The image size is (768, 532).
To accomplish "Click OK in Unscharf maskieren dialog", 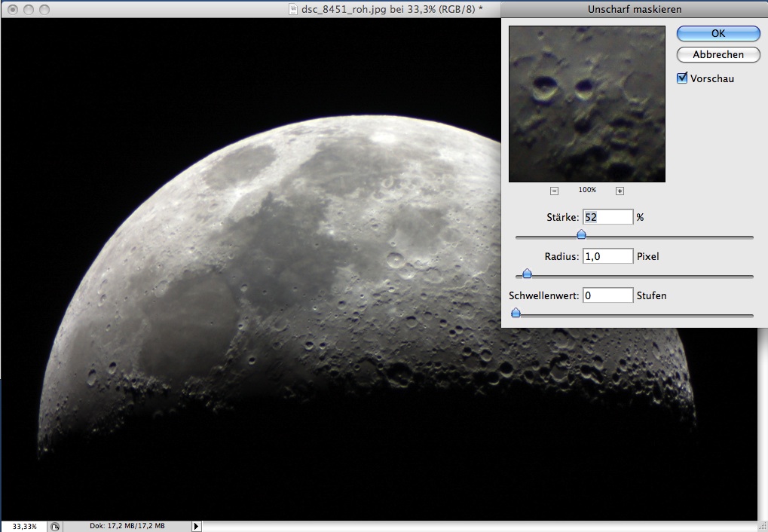I will click(x=718, y=33).
